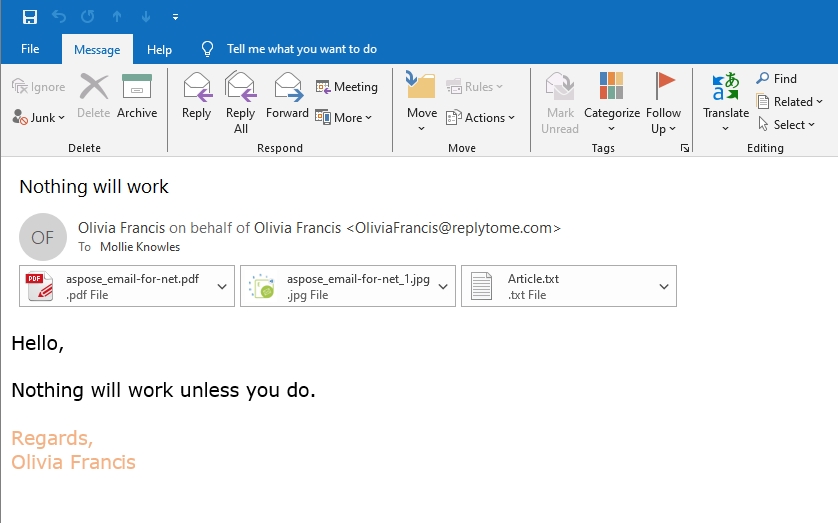
Task: Switch to the Help tab
Action: 159,49
